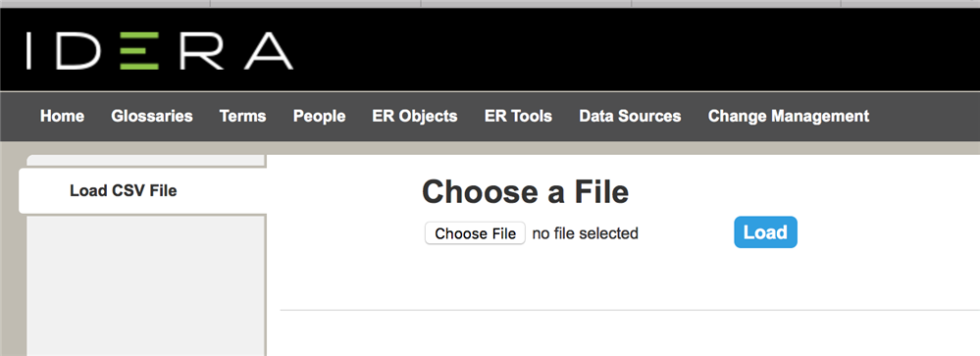Screen dimensions: 980x356
Task: Go to the Home menu item
Action: point(62,116)
